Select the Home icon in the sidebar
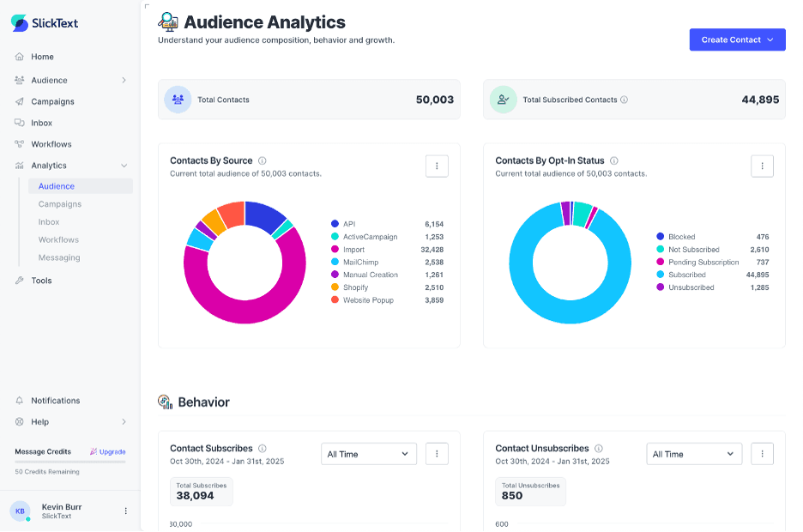This screenshot has height=532, width=803. coord(18,57)
